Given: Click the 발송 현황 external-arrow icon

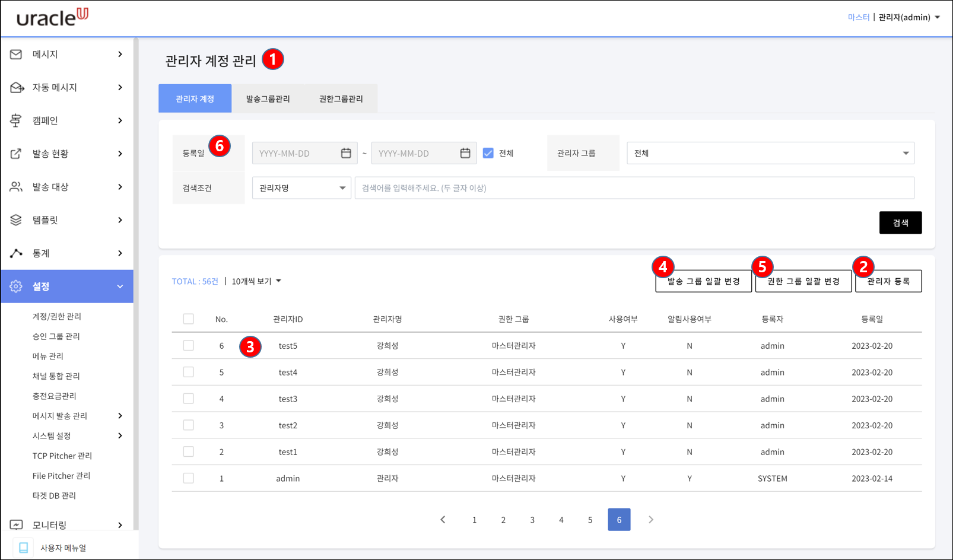Looking at the screenshot, I should point(16,154).
